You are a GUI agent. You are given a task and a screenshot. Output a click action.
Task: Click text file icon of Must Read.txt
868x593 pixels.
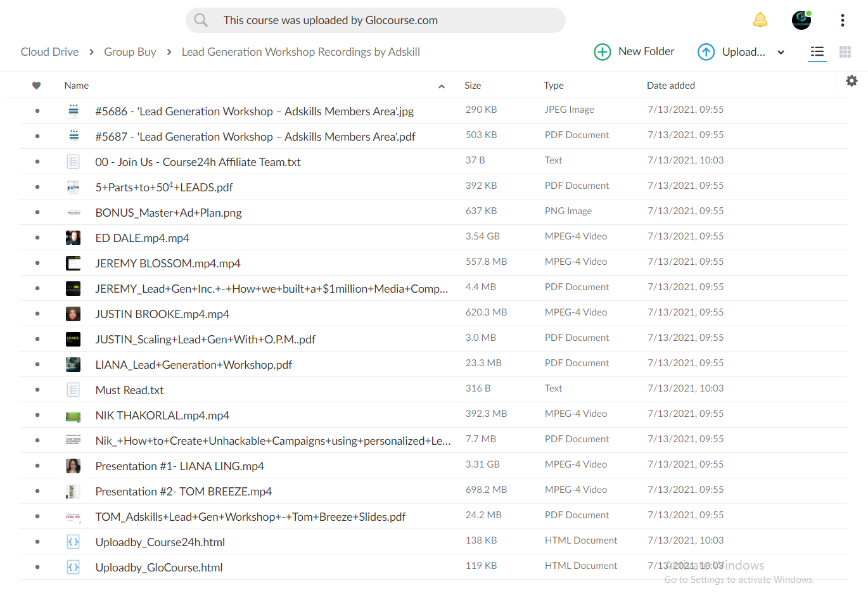pyautogui.click(x=73, y=390)
